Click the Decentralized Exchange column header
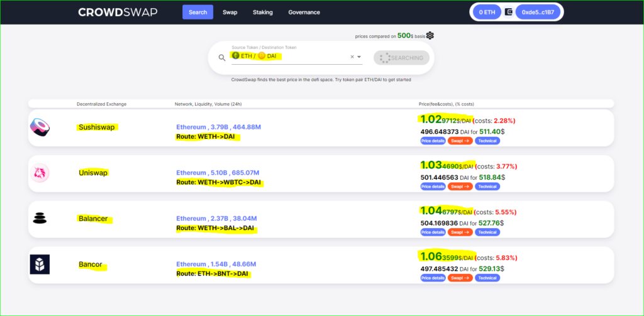644x316 pixels. [x=101, y=104]
